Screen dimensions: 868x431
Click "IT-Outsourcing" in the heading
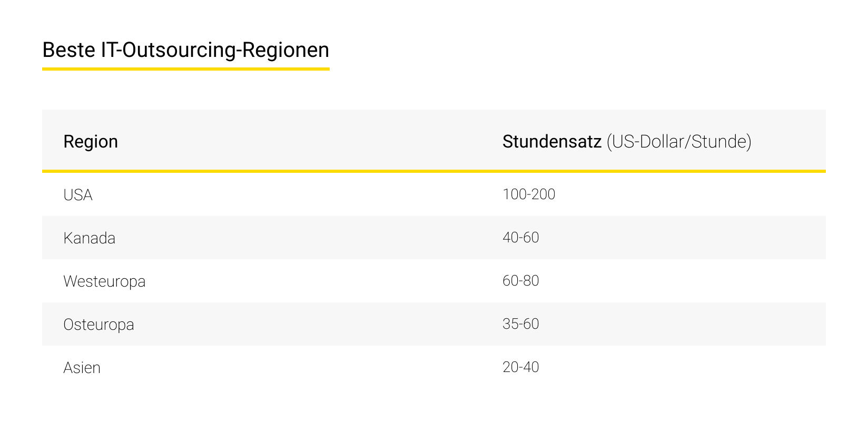point(169,50)
